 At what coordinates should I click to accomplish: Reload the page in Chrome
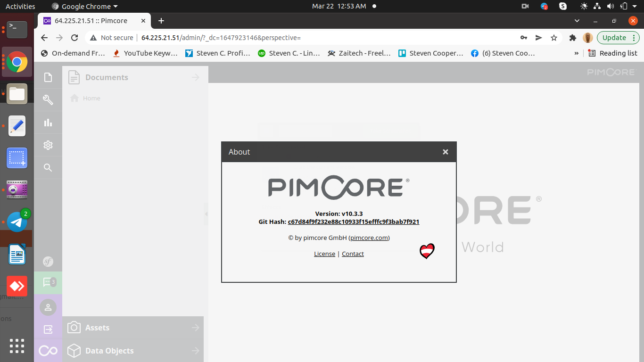(x=74, y=38)
